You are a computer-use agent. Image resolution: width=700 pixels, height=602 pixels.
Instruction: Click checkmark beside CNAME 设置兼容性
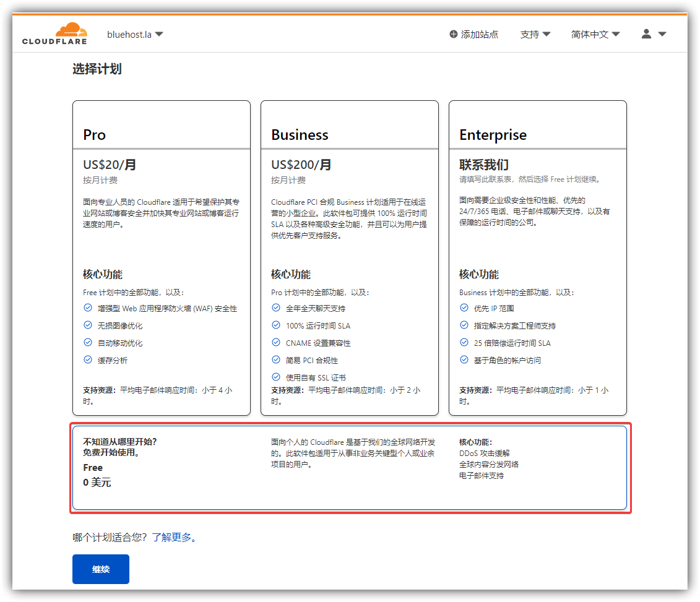click(x=276, y=343)
